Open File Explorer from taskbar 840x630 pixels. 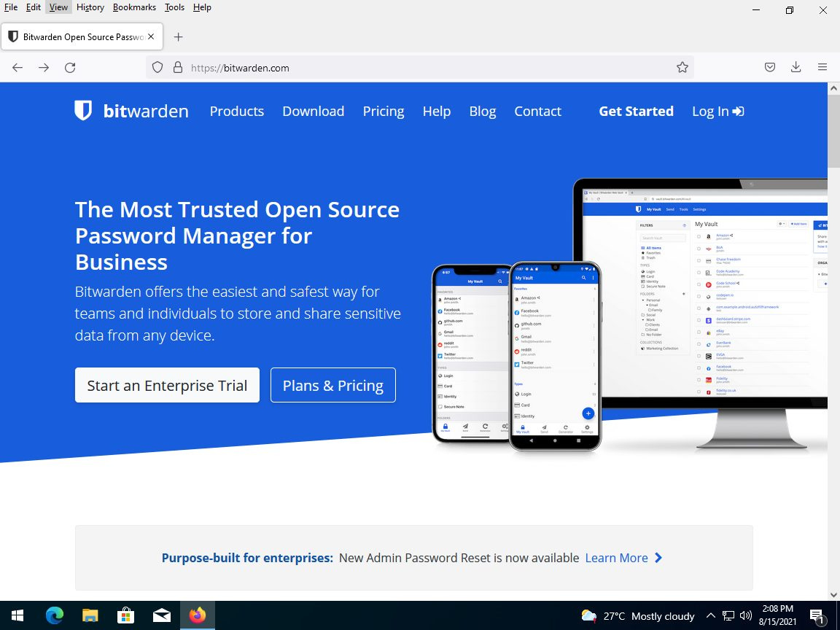click(90, 615)
